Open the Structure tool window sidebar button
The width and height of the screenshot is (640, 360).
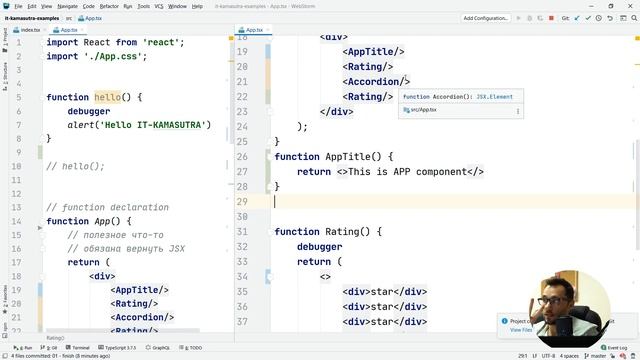click(5, 76)
